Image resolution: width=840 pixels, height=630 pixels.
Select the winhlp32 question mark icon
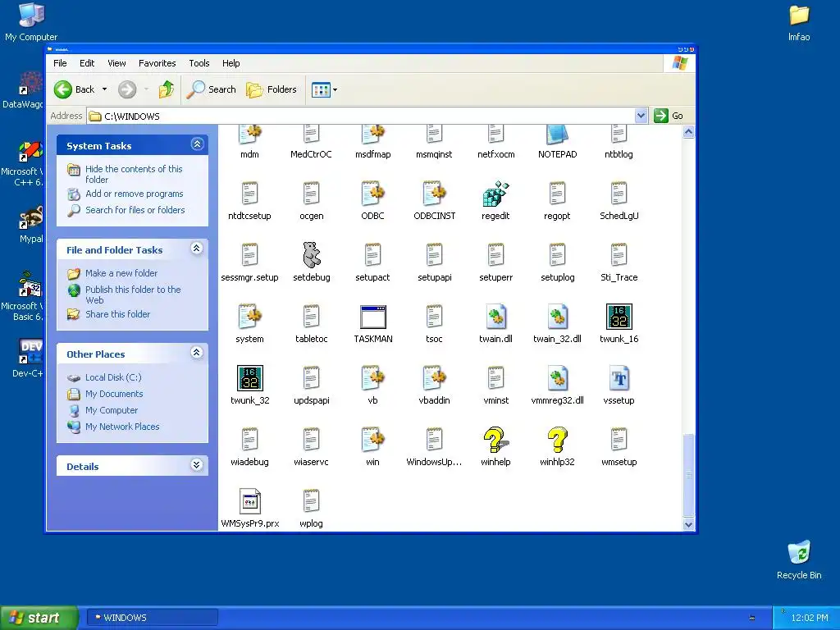(x=557, y=440)
